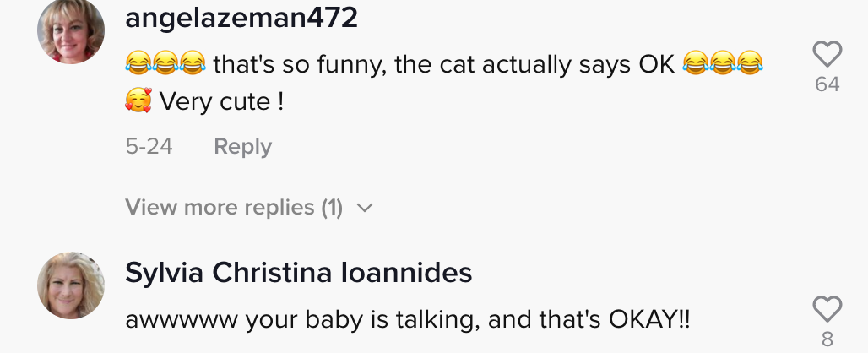Reply to angelazeman472's comment
Viewport: 868px width, 353px height.
tap(242, 147)
